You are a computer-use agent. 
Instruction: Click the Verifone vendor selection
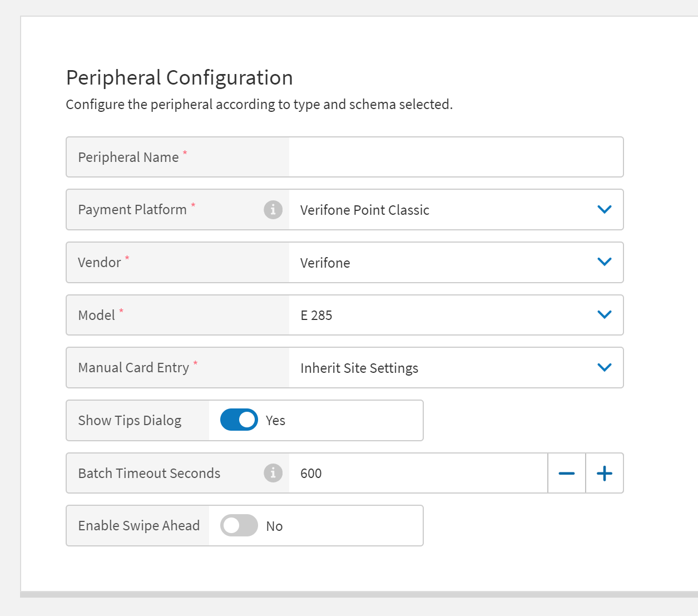(325, 263)
